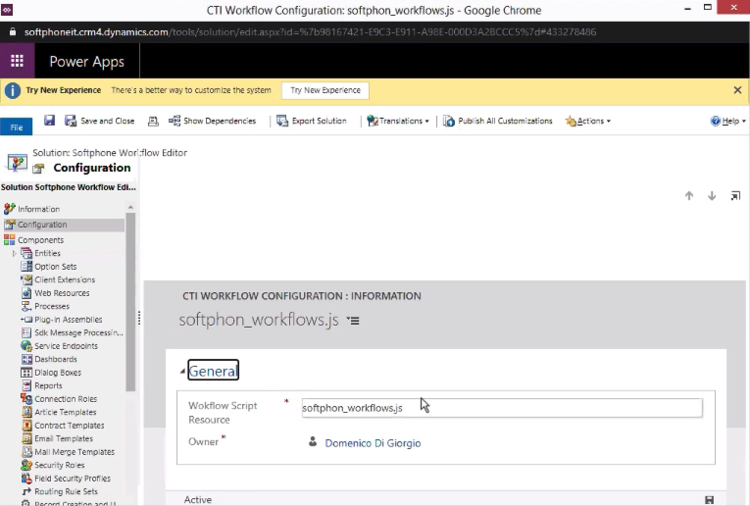Click the left navigation tree scrollbar
This screenshot has width=750, height=506.
point(131,301)
